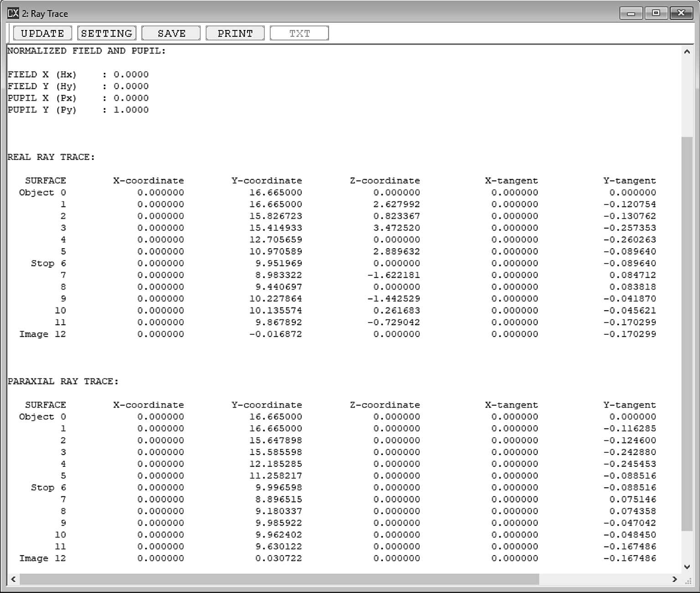Click the vertical scrollbar up arrow

tap(687, 52)
